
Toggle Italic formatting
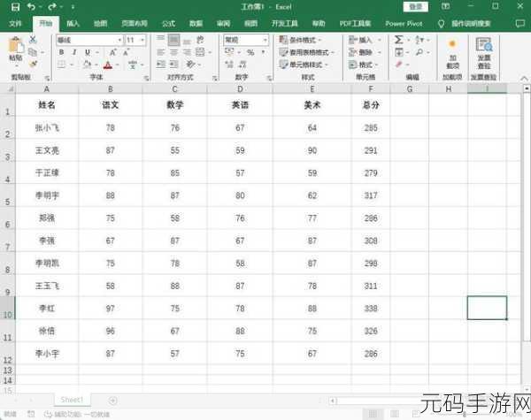pos(74,52)
